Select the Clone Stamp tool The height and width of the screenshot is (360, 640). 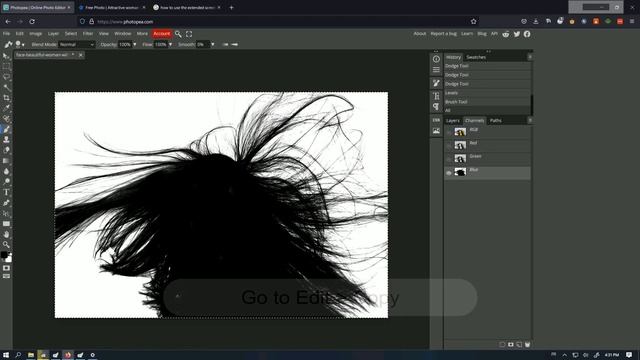6,140
